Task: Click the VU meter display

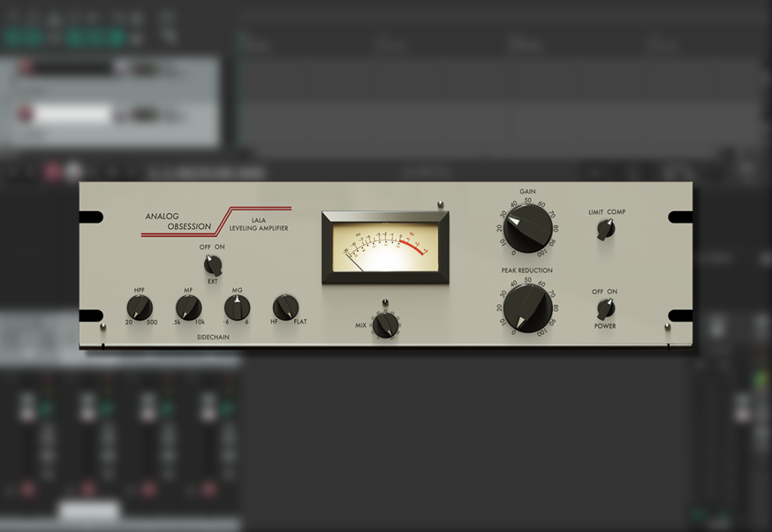Action: click(385, 248)
